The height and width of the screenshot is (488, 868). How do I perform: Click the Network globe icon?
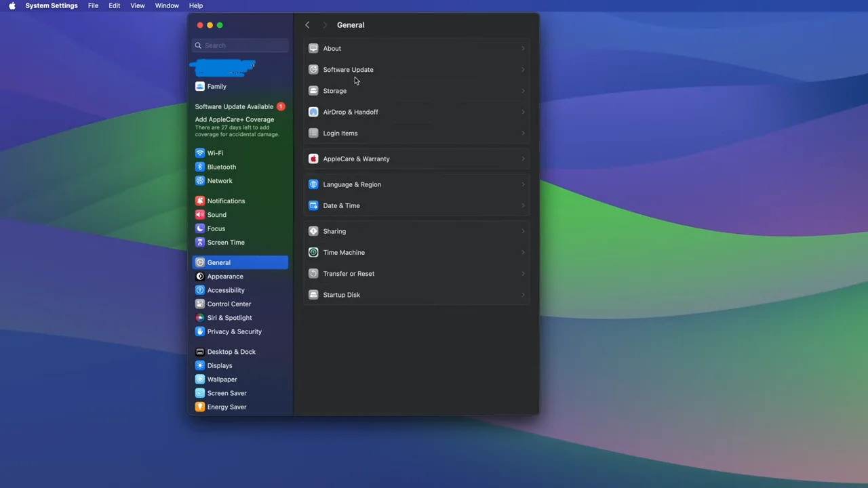200,180
